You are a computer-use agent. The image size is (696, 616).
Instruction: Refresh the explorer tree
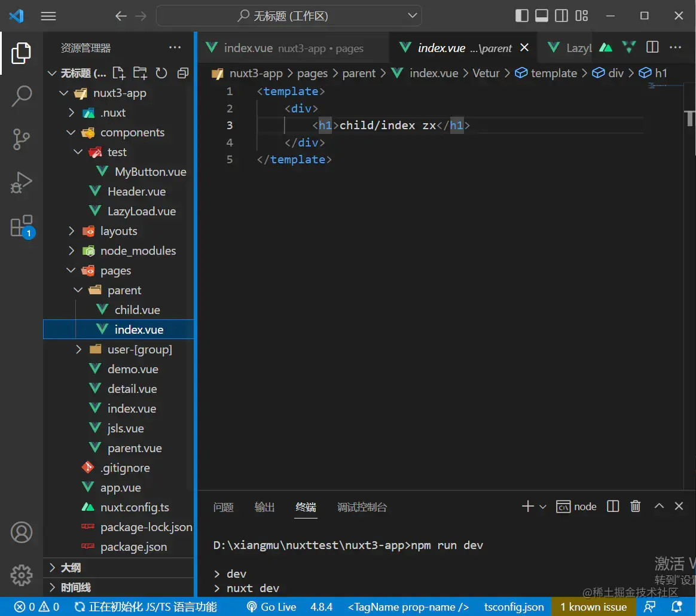click(x=161, y=73)
